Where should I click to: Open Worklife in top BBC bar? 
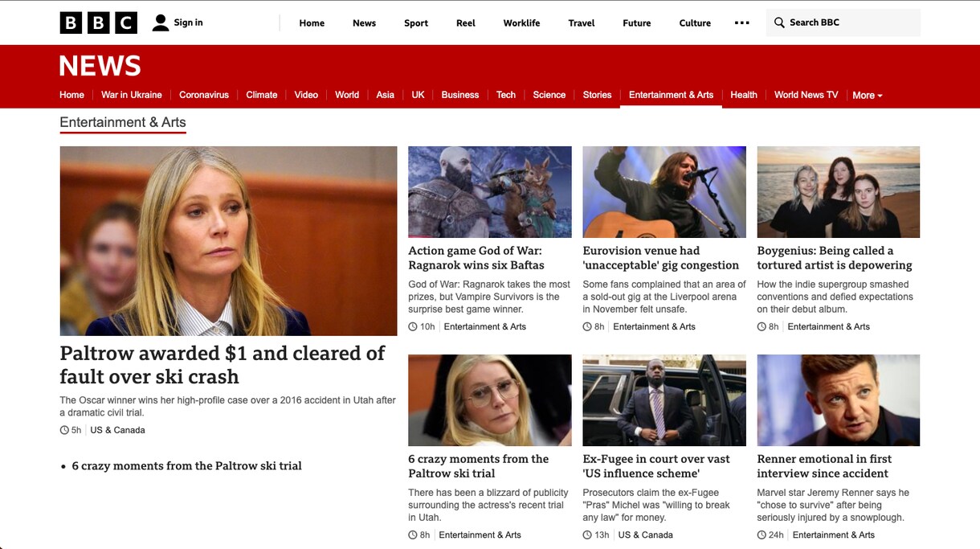coord(521,23)
